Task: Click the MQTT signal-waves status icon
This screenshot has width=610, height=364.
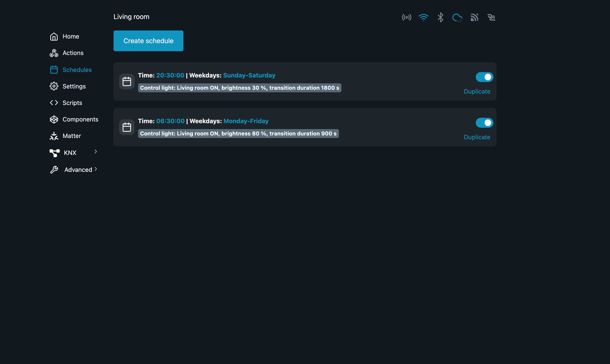Action: coord(474,18)
